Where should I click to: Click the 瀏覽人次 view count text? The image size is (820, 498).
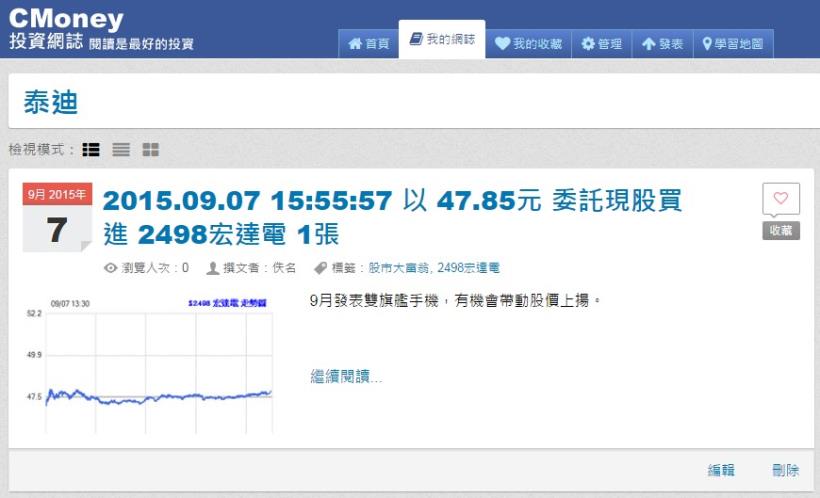click(x=146, y=268)
